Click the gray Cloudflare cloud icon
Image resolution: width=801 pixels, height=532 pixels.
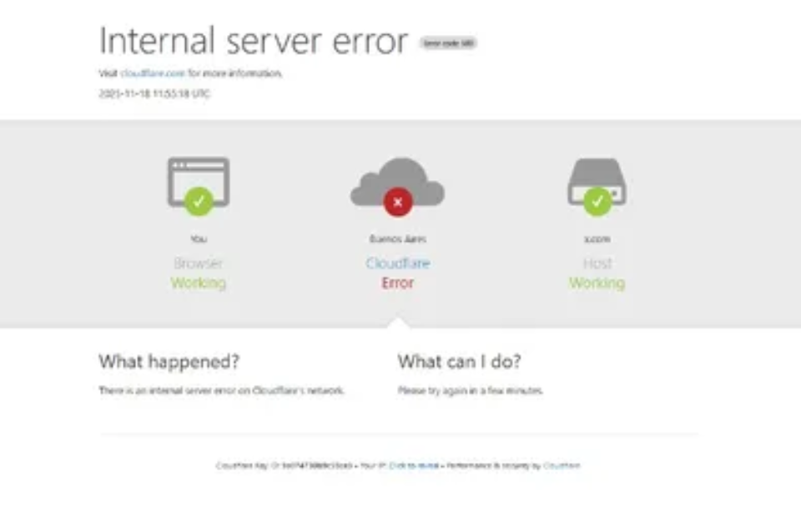tap(397, 183)
